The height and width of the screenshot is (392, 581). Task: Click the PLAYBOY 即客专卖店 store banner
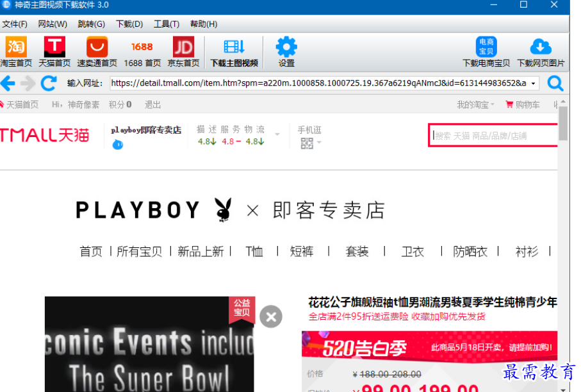pos(231,210)
